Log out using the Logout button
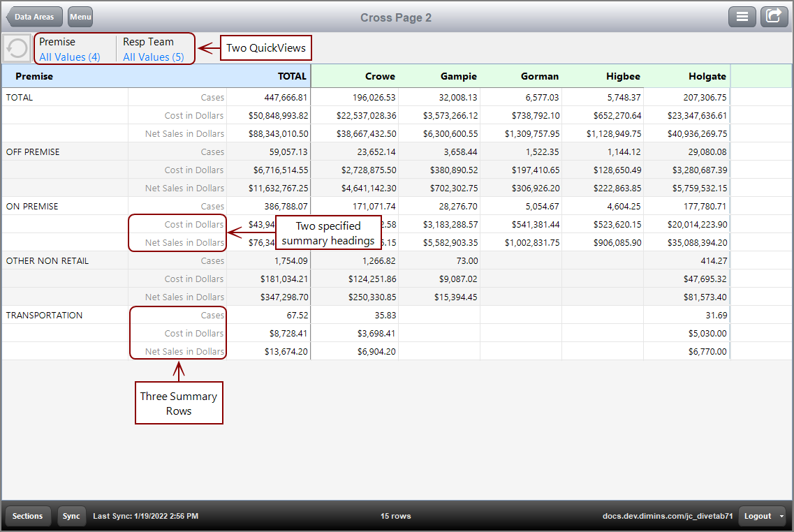 click(757, 516)
